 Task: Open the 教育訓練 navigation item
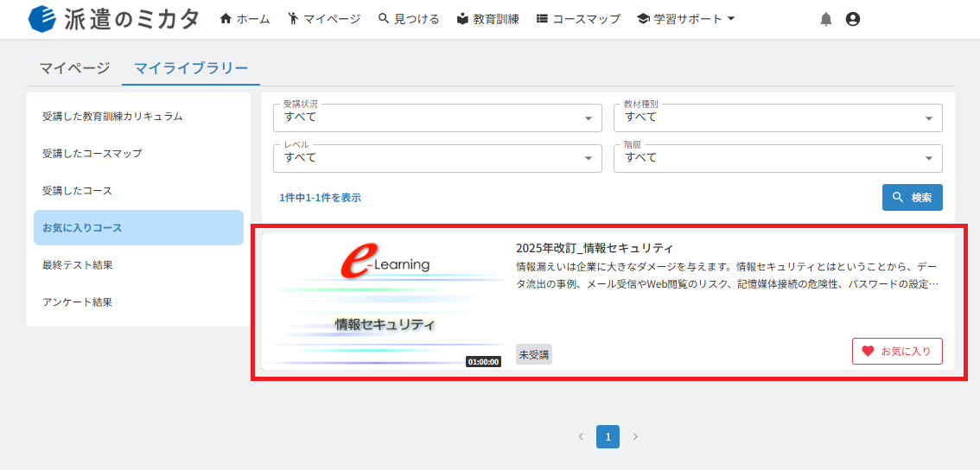coord(488,19)
